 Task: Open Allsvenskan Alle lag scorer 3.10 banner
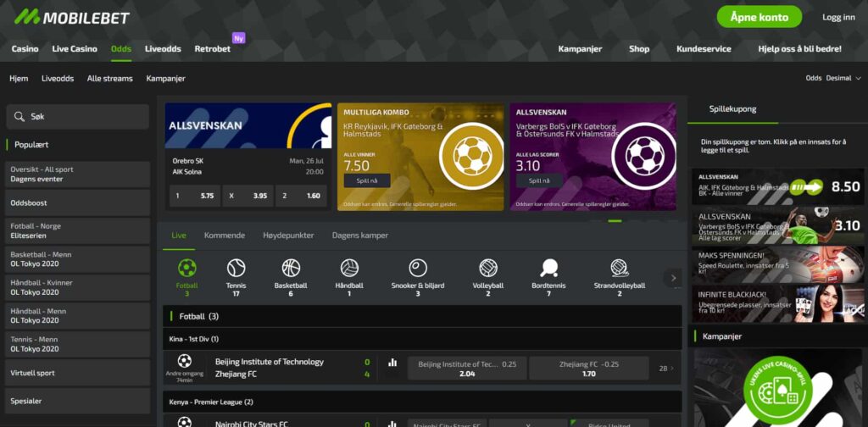pyautogui.click(x=778, y=225)
